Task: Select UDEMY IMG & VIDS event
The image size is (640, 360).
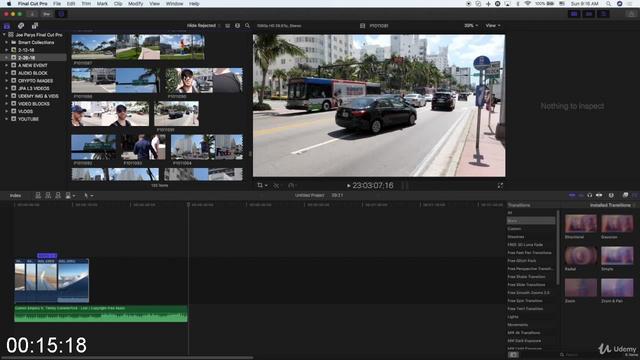Action: tap(38, 96)
